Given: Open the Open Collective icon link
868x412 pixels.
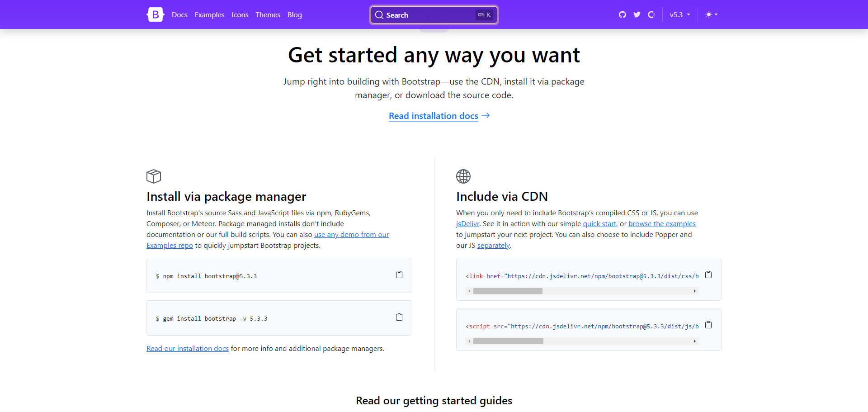Looking at the screenshot, I should [651, 14].
